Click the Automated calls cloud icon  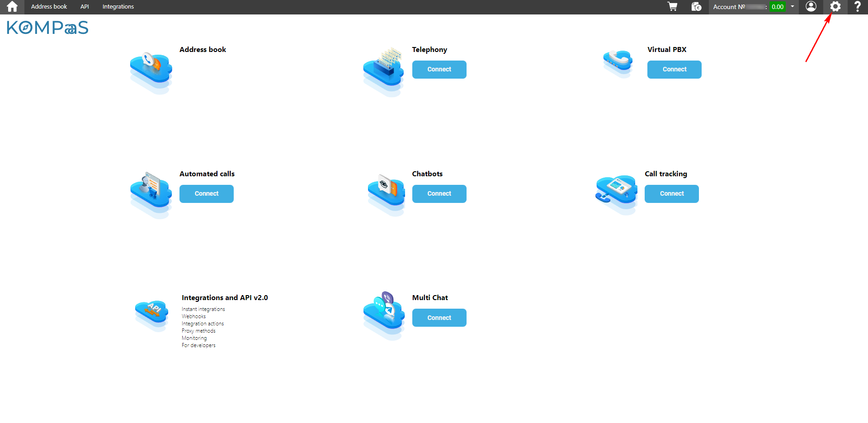click(x=151, y=195)
